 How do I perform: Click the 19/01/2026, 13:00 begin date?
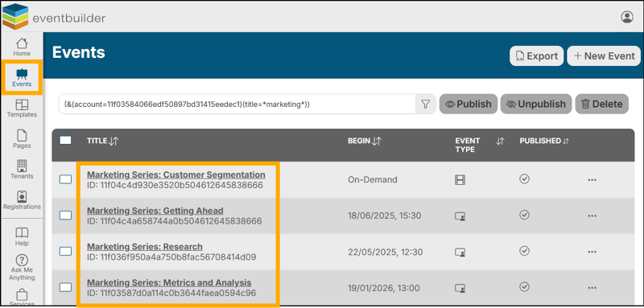pyautogui.click(x=384, y=288)
